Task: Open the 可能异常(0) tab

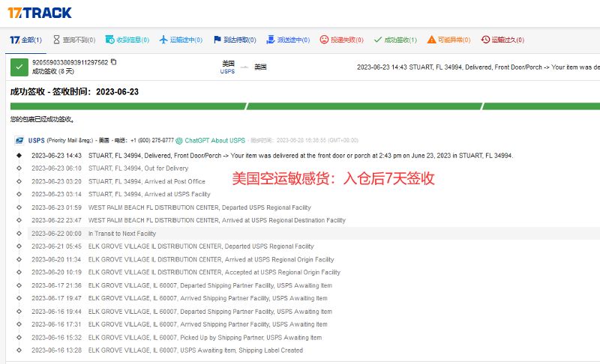Action: [x=448, y=40]
